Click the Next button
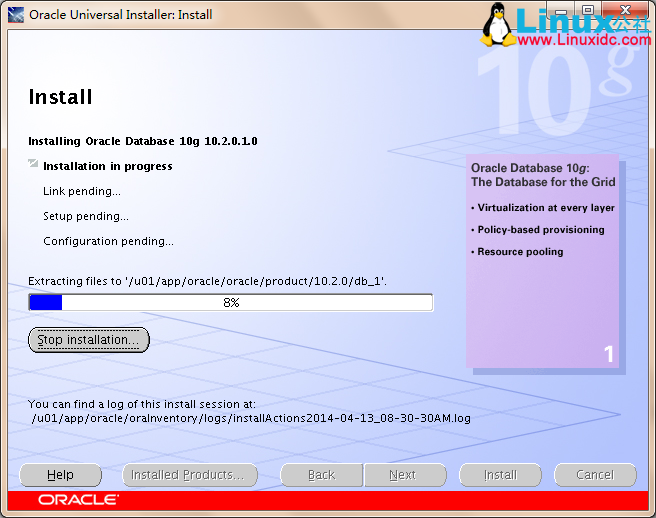The height and width of the screenshot is (518, 656). pos(405,475)
